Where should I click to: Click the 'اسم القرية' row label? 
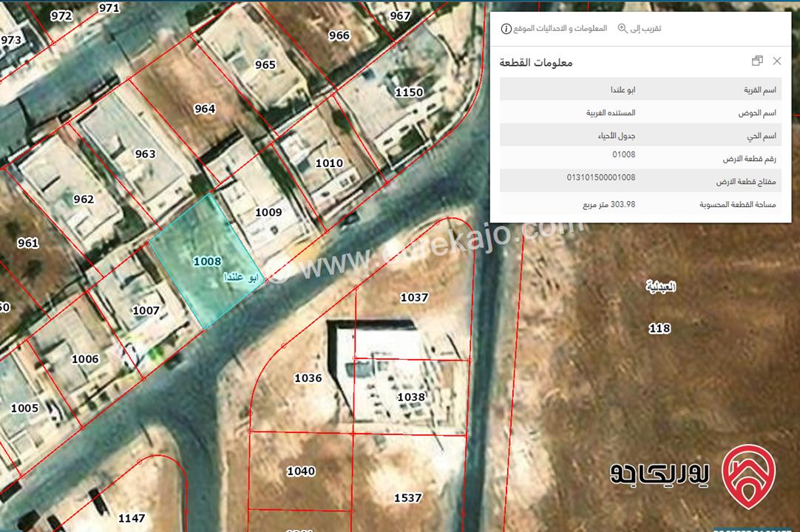point(759,89)
